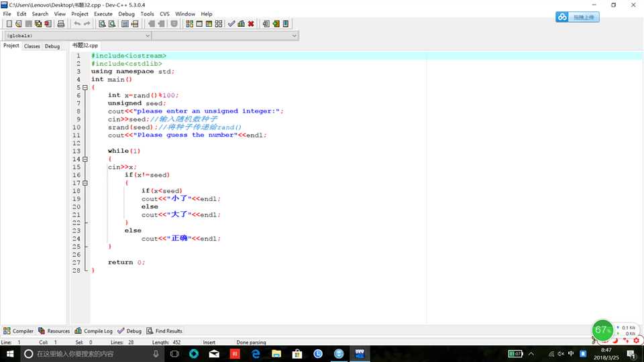Close the current file using toolbar icon

[x=48, y=24]
